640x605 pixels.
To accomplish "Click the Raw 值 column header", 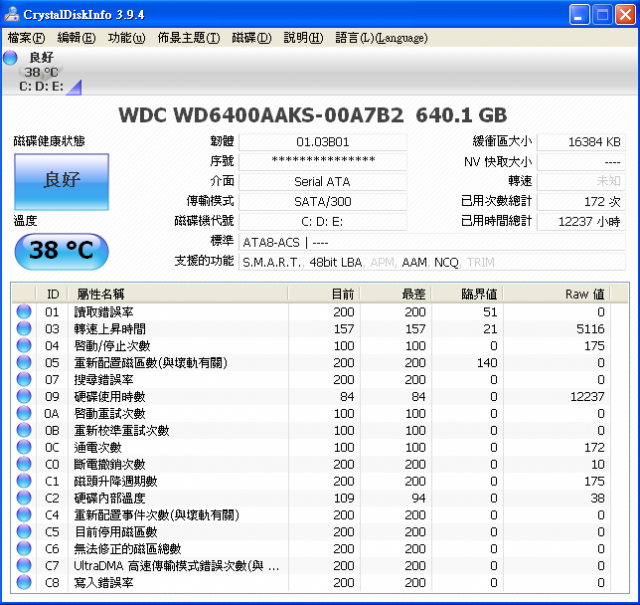I will [584, 294].
